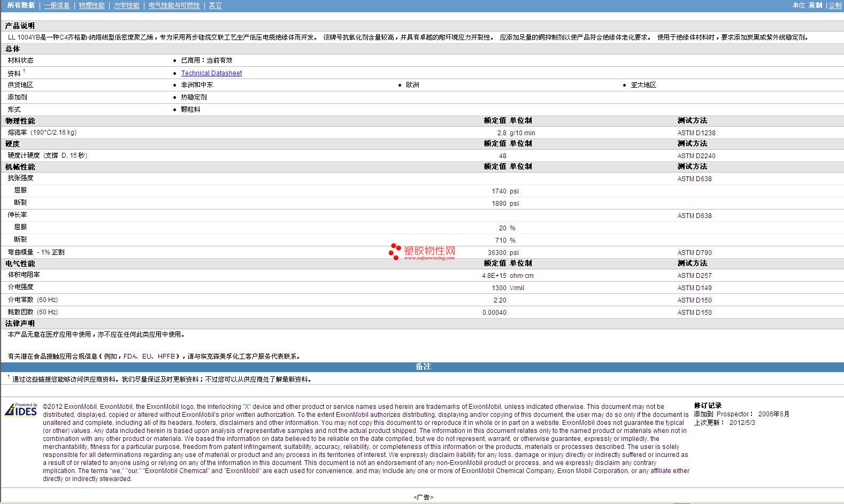Screen dimensions: 844x504
Task: Click the 备注 blue section header bar
Action: (x=423, y=367)
